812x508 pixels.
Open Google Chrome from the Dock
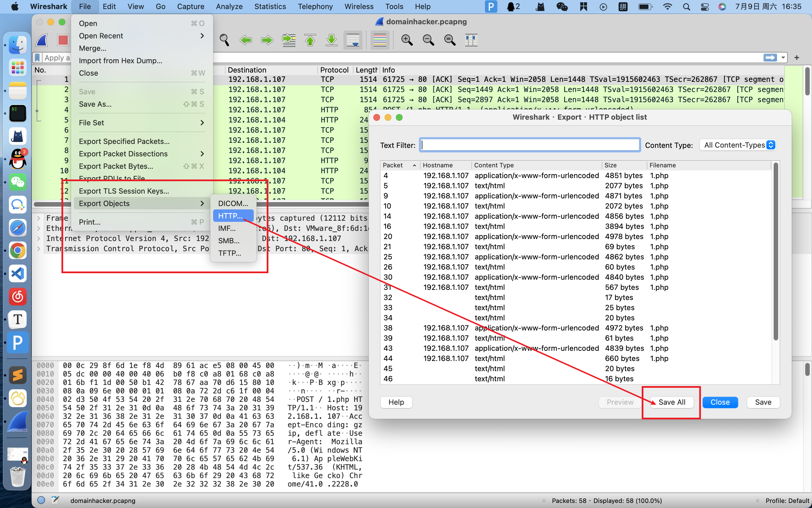point(17,251)
